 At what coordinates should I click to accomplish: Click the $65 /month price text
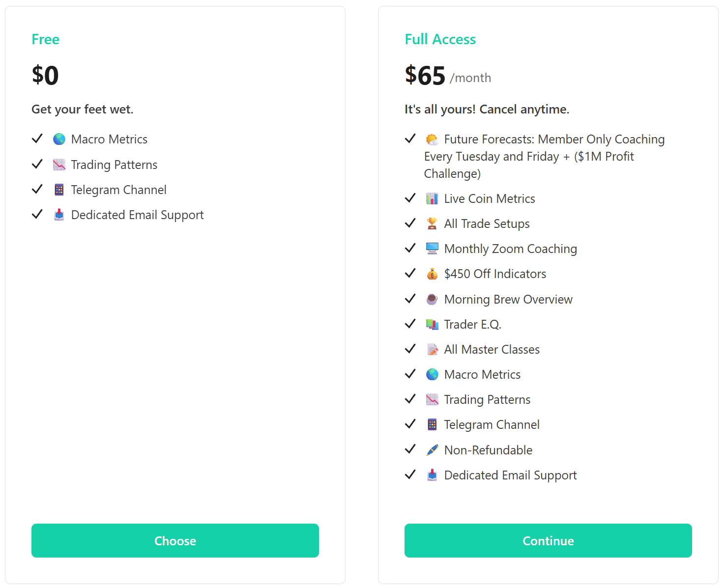pos(448,76)
